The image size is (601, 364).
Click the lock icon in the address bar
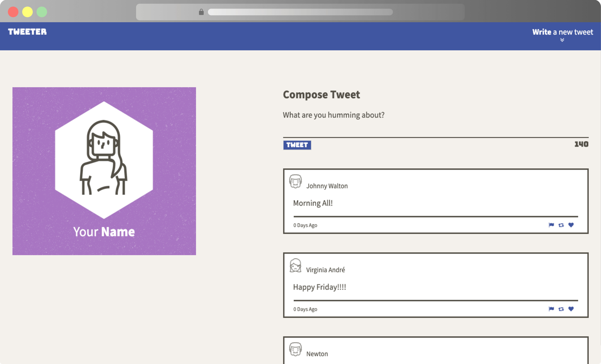coord(201,12)
